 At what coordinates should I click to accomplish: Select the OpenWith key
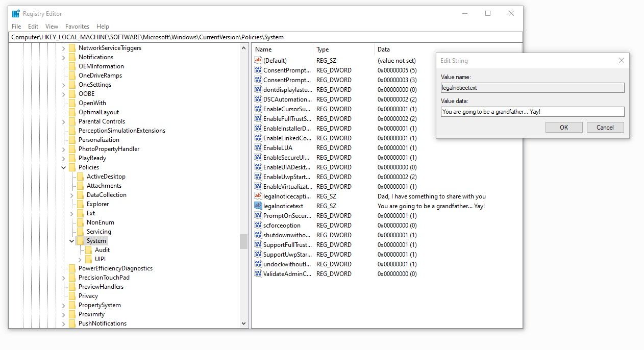click(x=92, y=103)
